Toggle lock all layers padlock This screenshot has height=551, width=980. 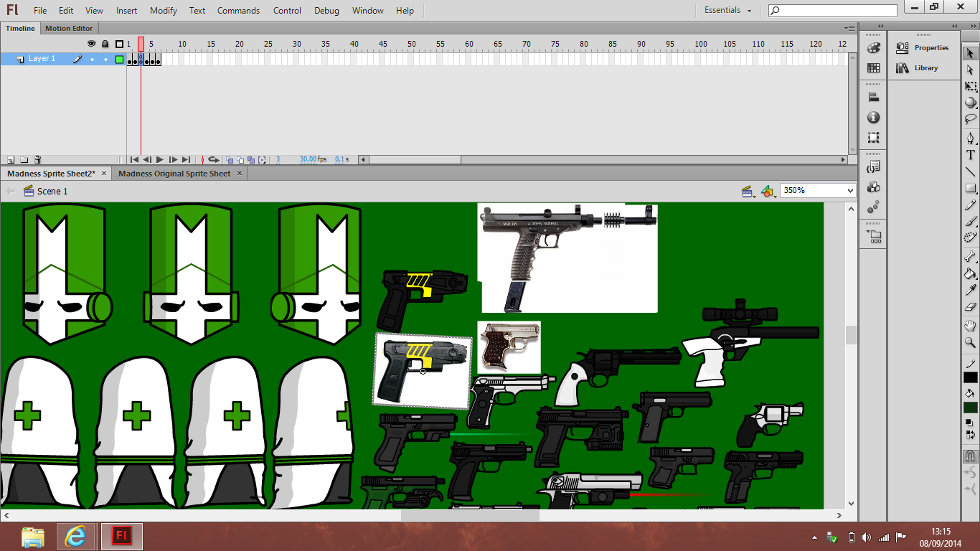[x=105, y=44]
